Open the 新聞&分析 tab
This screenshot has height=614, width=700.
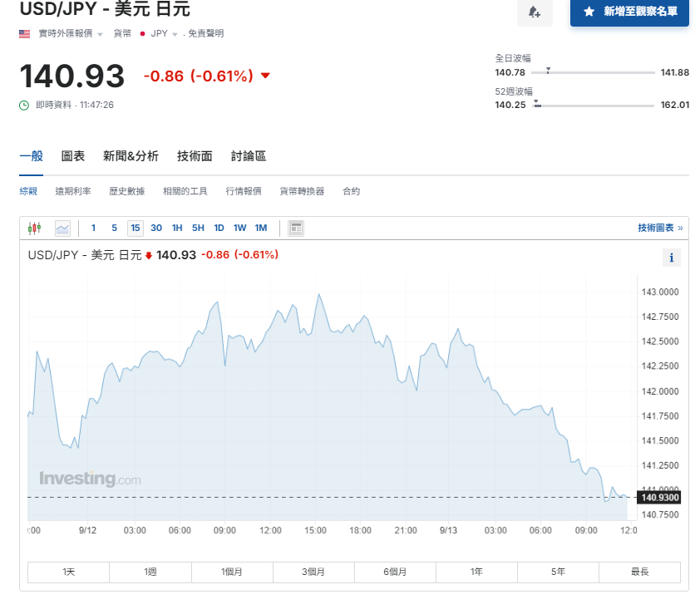pyautogui.click(x=131, y=156)
